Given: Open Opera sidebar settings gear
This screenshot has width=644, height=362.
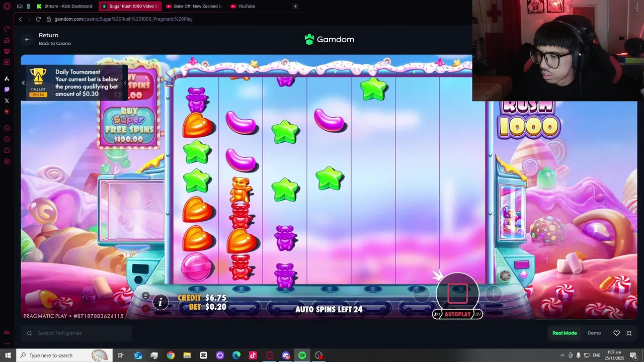Looking at the screenshot, I should click(x=7, y=161).
